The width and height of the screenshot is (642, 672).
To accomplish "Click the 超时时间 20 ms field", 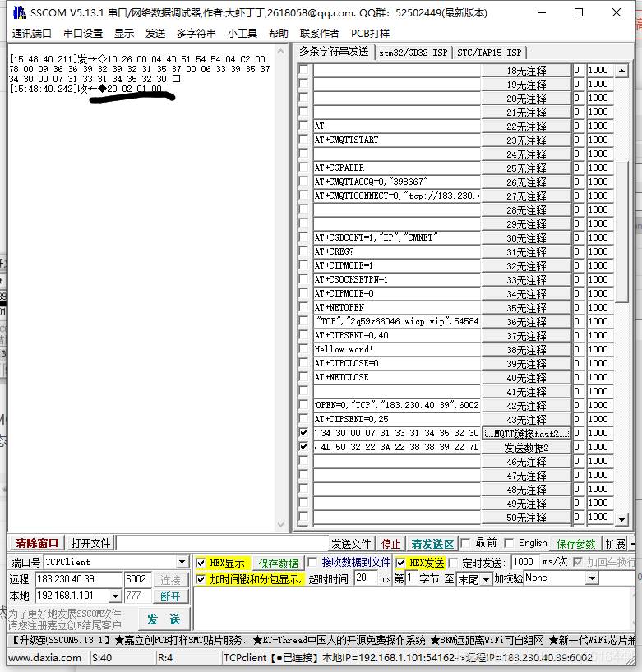I will pyautogui.click(x=366, y=578).
